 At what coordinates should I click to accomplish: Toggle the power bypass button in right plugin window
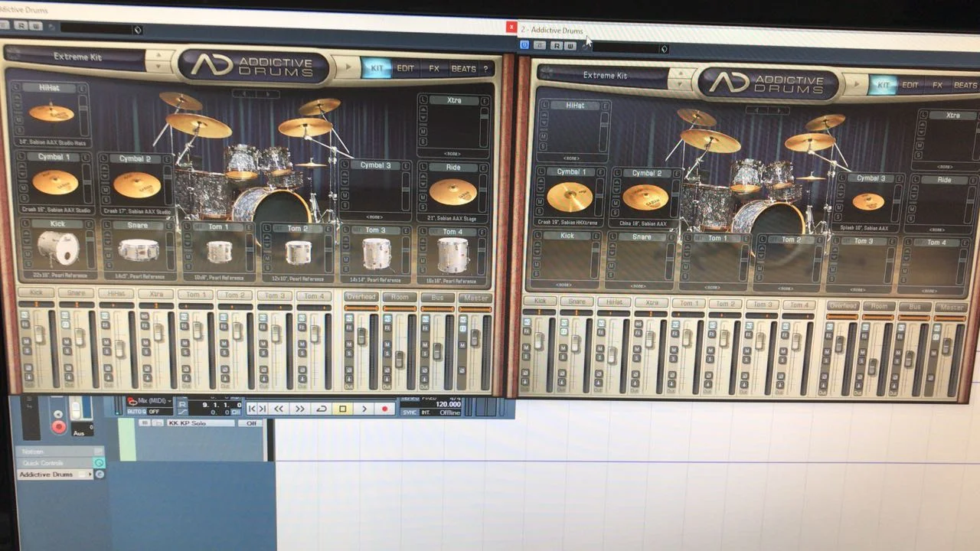[524, 45]
